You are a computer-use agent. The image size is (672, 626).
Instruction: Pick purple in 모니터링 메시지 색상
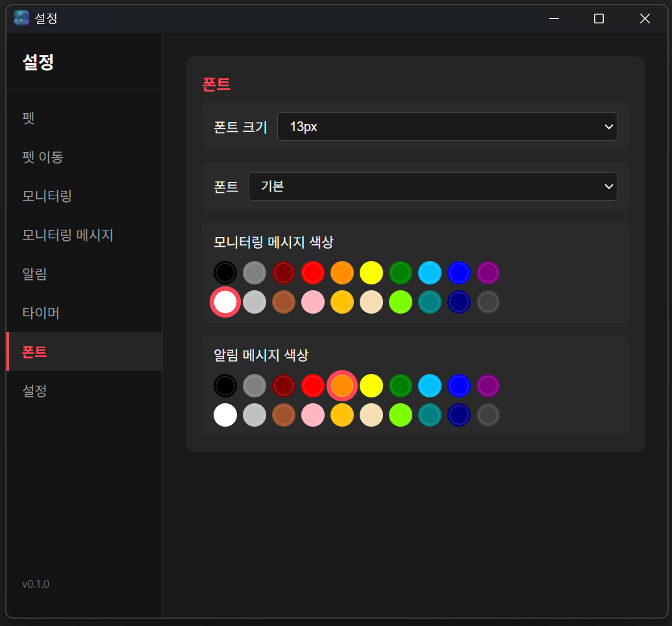(x=488, y=273)
